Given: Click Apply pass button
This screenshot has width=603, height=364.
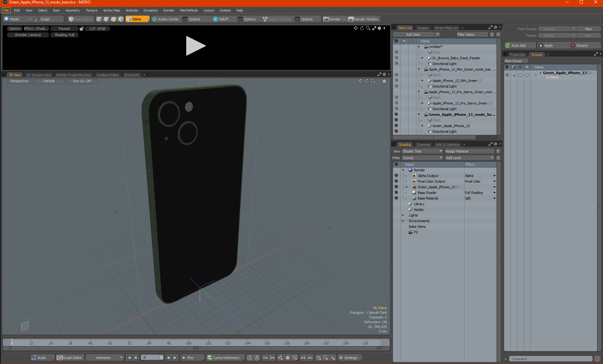Looking at the screenshot, I should coord(553,45).
